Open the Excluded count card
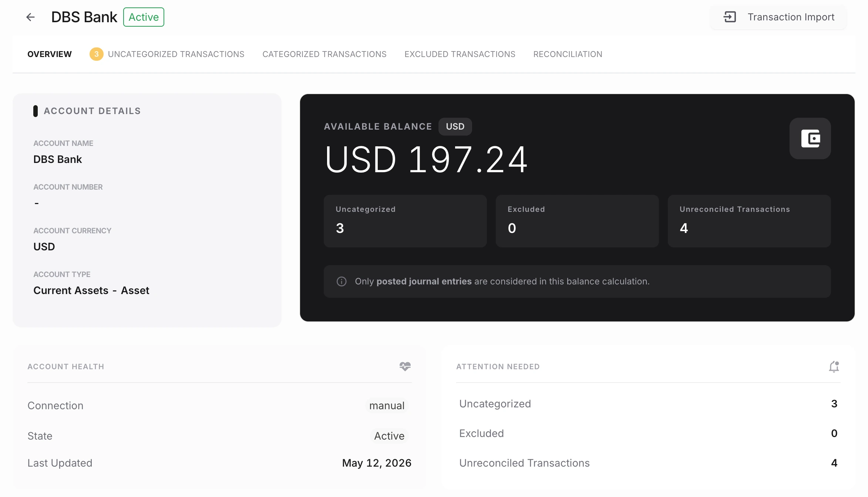The width and height of the screenshot is (868, 497). [577, 221]
